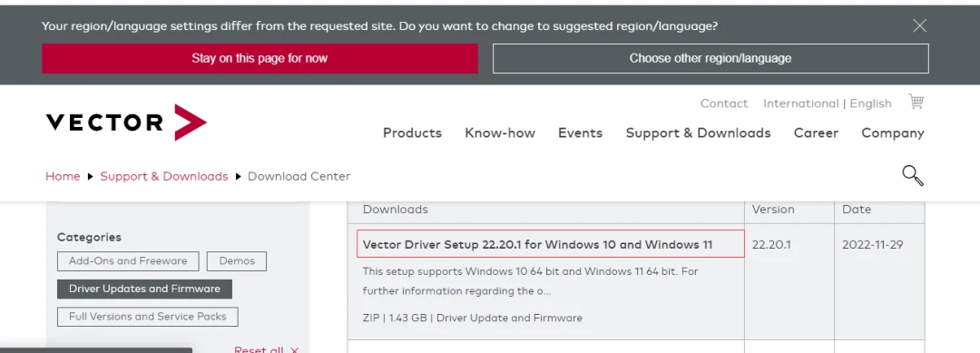The height and width of the screenshot is (353, 980).
Task: Click Stay on this page for now
Action: coord(260,58)
